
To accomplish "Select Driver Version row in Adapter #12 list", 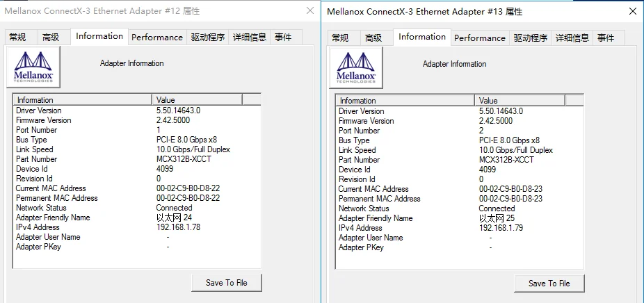I will [137, 110].
